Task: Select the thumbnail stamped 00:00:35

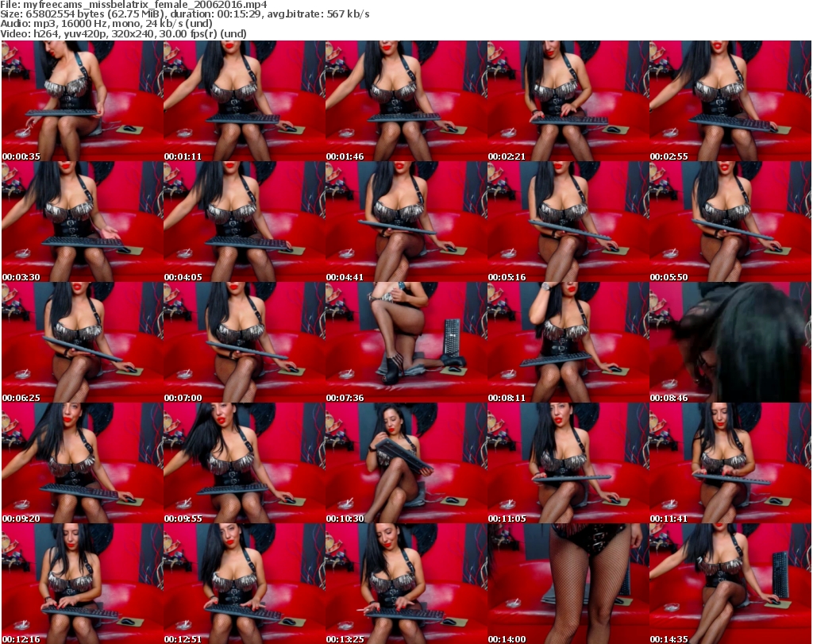Action: (83, 101)
